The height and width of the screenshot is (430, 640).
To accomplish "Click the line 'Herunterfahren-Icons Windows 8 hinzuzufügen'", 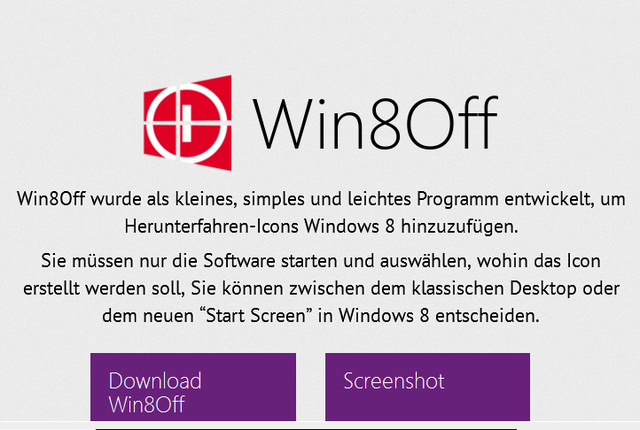I will tap(321, 226).
